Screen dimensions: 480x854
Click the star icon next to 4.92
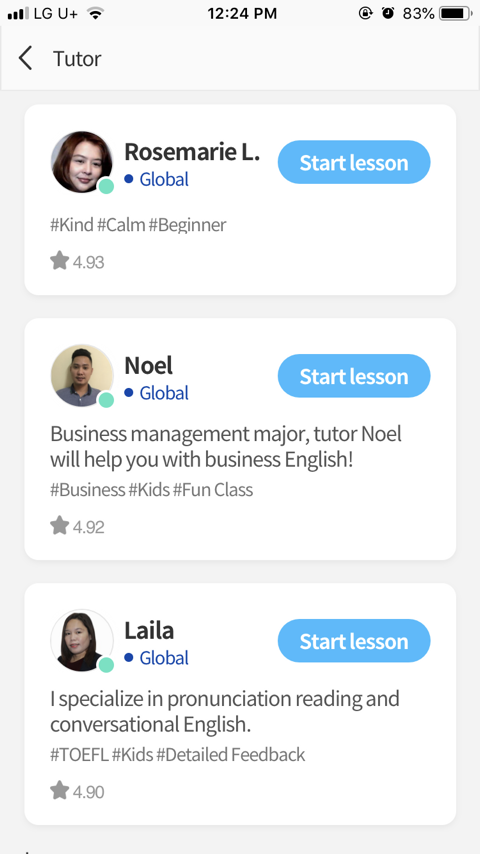click(x=59, y=526)
